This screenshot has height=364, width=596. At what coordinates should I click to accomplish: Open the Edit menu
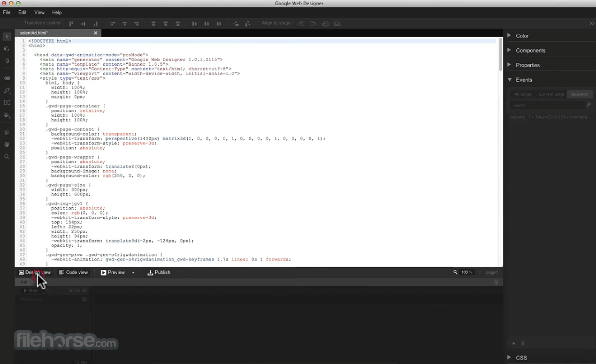pyautogui.click(x=23, y=13)
